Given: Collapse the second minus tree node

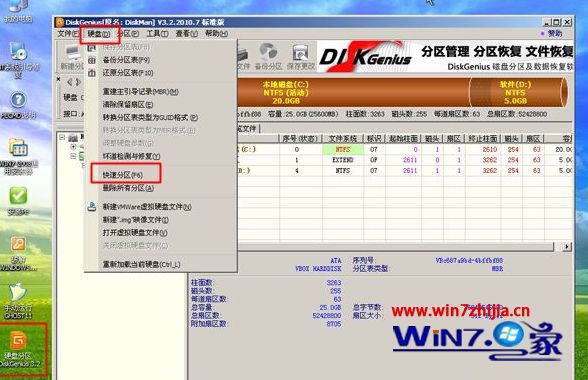Looking at the screenshot, I should [74, 156].
